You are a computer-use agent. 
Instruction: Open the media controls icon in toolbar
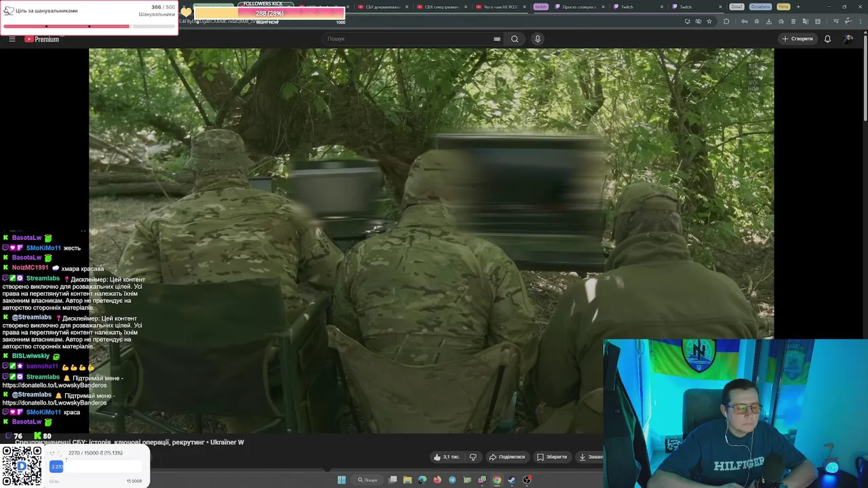click(835, 21)
